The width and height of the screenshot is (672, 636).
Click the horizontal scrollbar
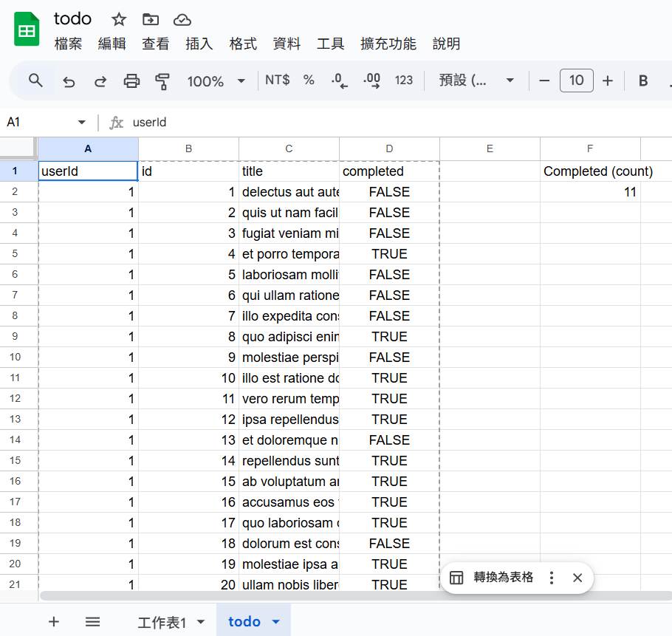click(356, 595)
